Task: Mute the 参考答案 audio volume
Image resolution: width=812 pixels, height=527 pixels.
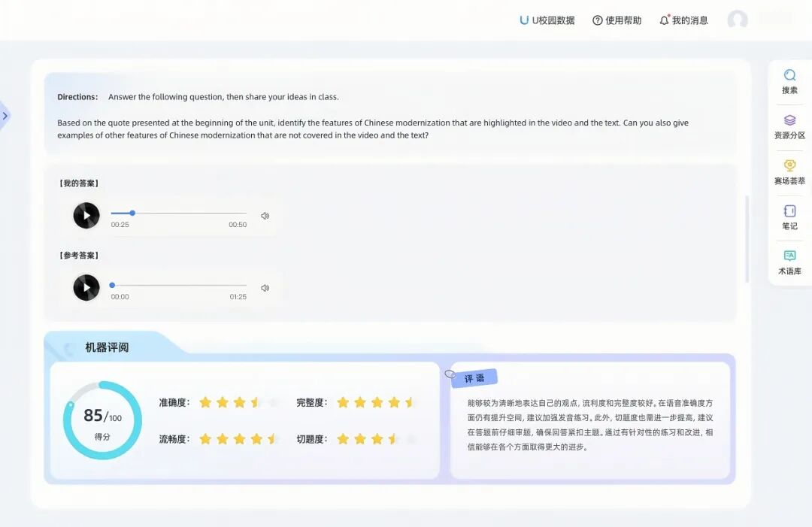Action: coord(265,288)
